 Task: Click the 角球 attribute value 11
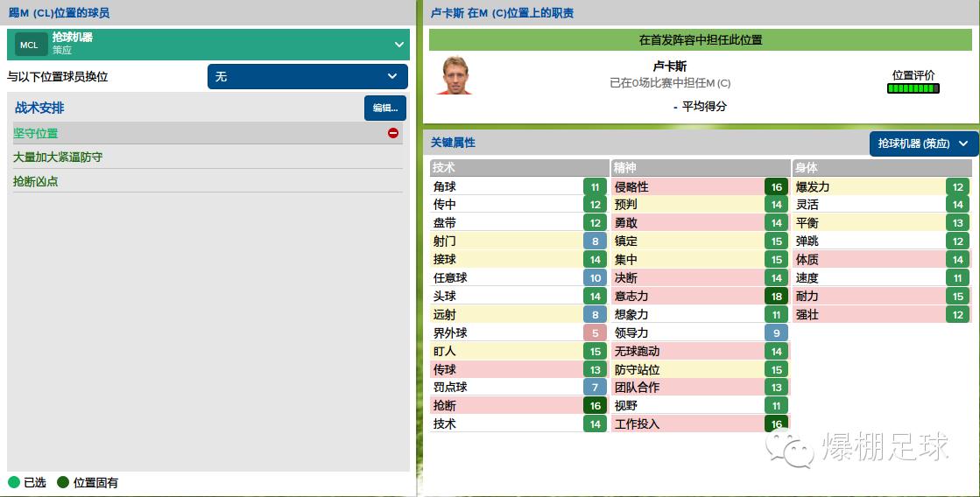coord(595,186)
